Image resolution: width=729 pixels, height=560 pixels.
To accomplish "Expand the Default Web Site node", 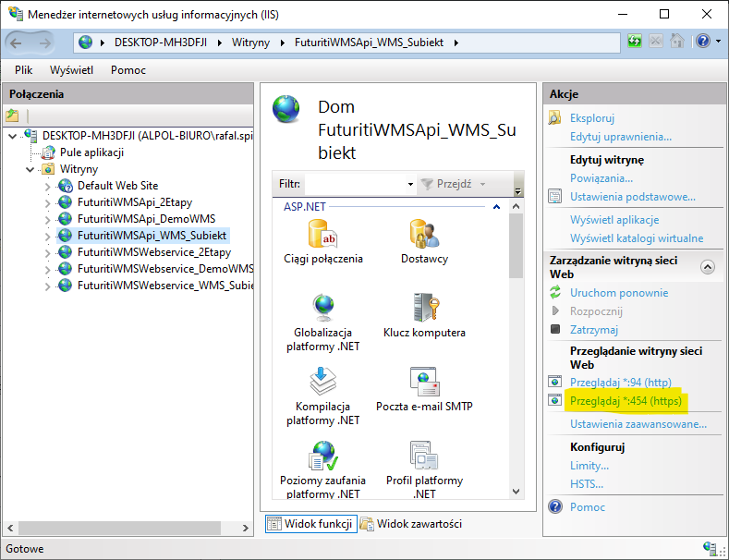I will [48, 186].
